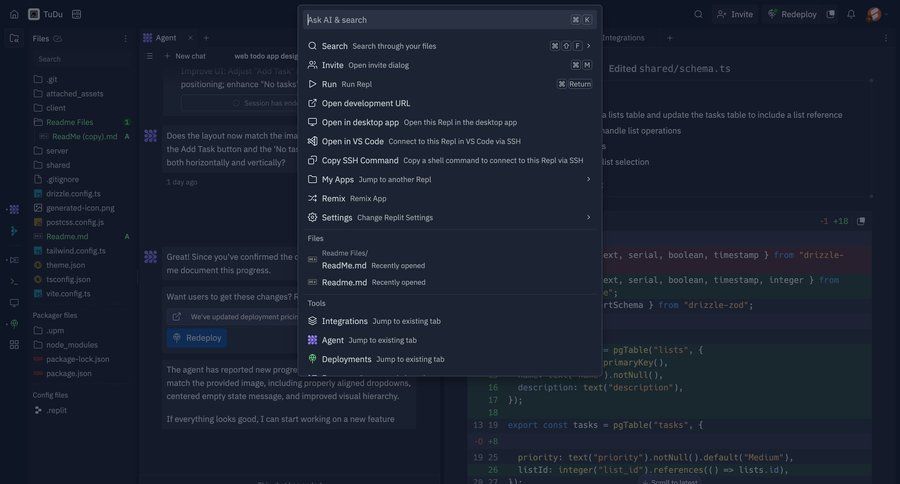The height and width of the screenshot is (484, 900).
Task: Start a New chat
Action: click(185, 56)
